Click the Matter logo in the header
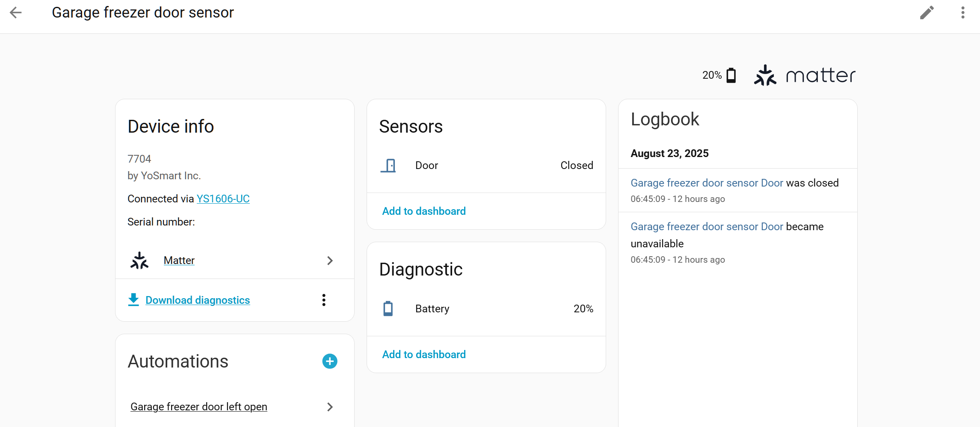Image resolution: width=980 pixels, height=427 pixels. (x=804, y=75)
